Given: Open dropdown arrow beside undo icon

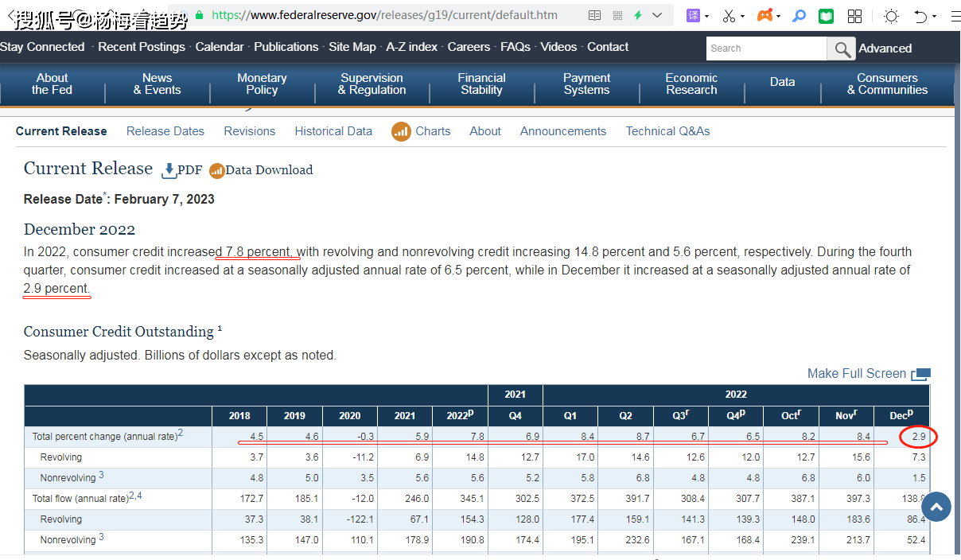Looking at the screenshot, I should (x=934, y=17).
